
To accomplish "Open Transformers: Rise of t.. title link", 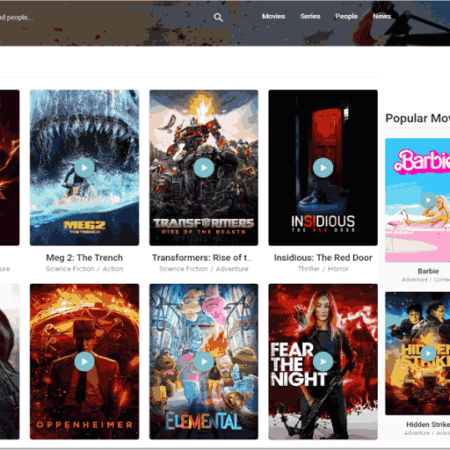I will [x=202, y=258].
